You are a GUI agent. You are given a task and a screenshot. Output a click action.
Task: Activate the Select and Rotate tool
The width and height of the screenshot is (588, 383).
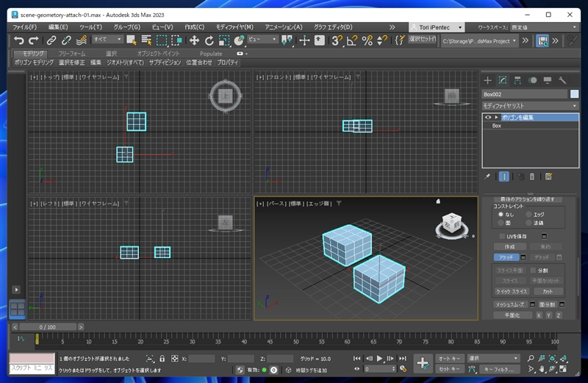(x=209, y=40)
